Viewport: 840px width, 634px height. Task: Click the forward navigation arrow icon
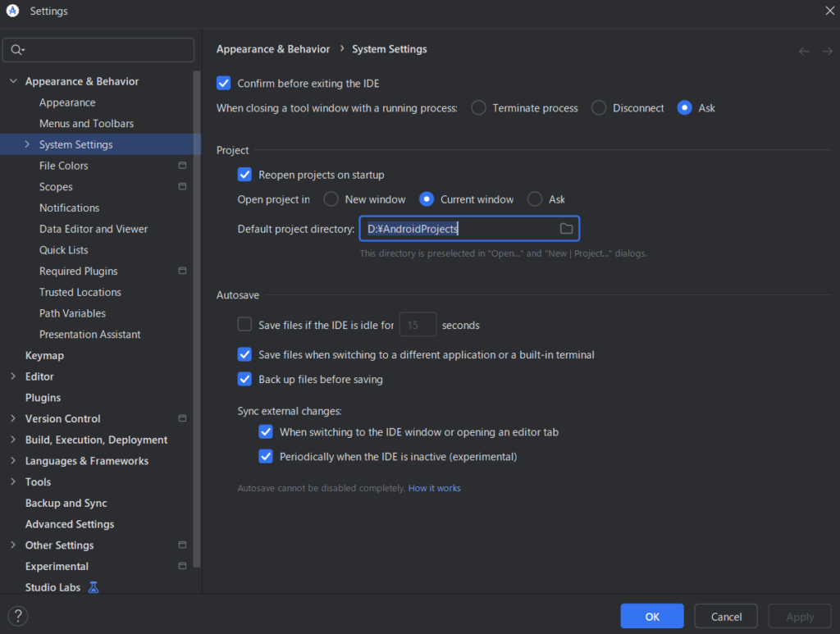click(x=827, y=51)
